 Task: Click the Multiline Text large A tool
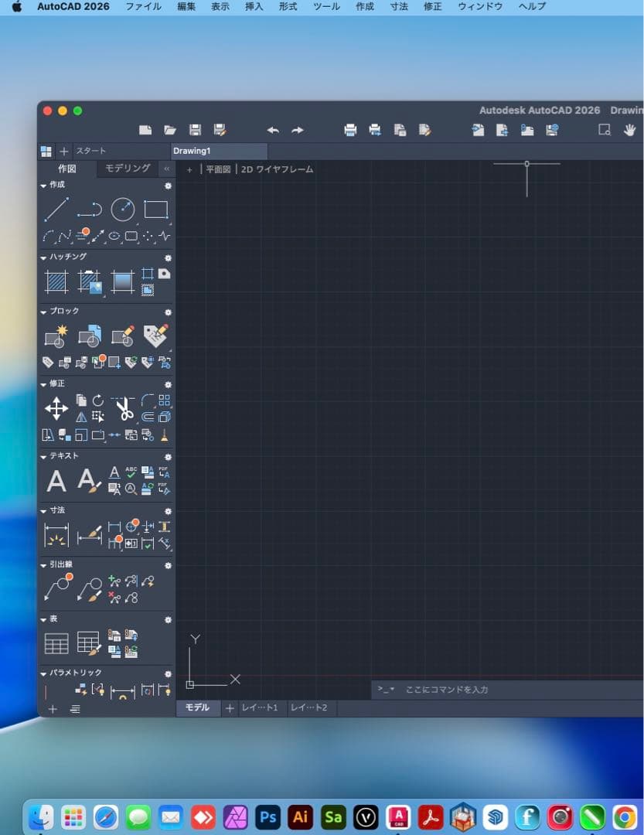[x=56, y=481]
